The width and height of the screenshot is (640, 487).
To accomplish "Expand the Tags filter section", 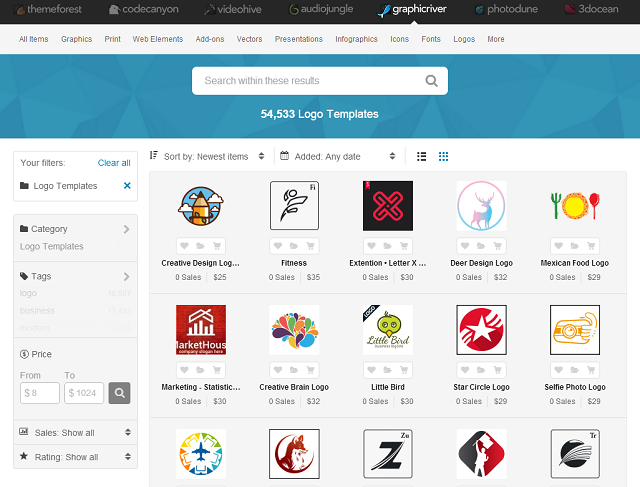I will tap(75, 276).
